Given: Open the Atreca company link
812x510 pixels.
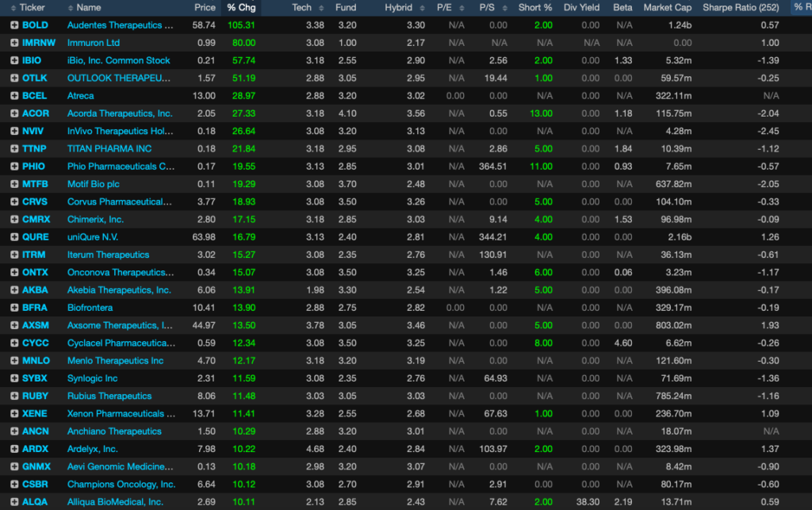Looking at the screenshot, I should pos(80,95).
